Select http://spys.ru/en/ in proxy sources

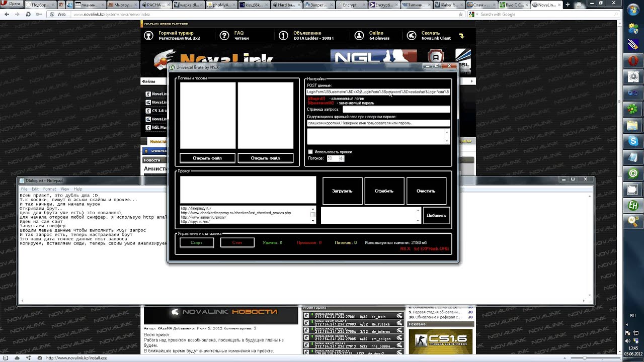tap(195, 222)
